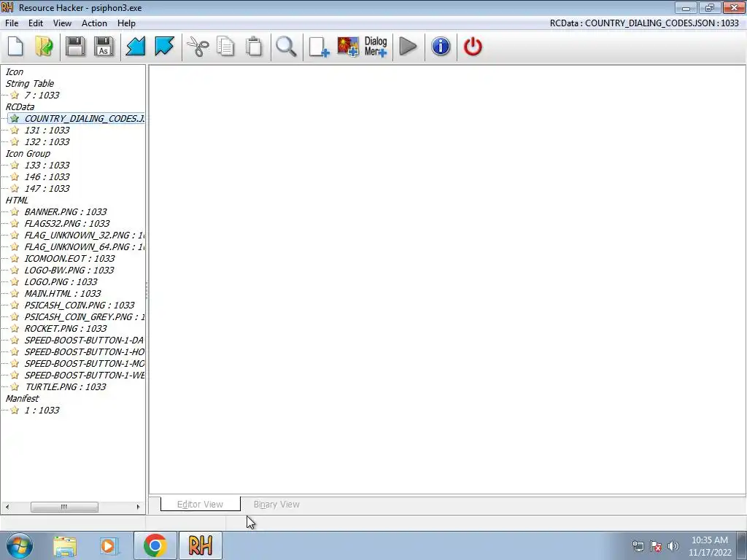The height and width of the screenshot is (560, 747).
Task: Open the Action menu
Action: click(94, 23)
